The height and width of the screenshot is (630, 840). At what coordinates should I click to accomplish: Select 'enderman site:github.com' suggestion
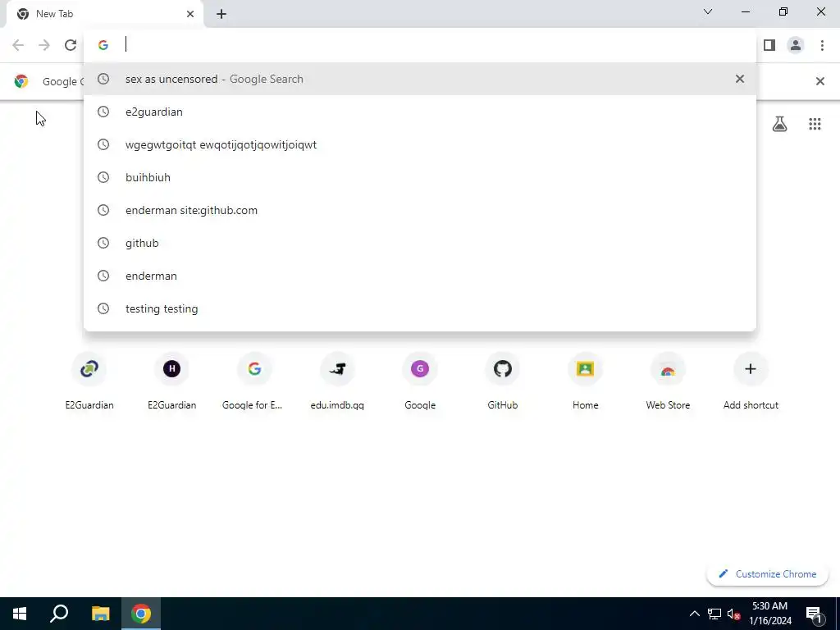[420, 210]
